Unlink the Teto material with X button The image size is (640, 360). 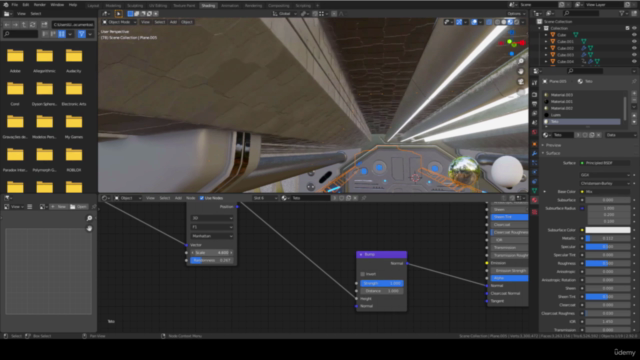click(599, 135)
